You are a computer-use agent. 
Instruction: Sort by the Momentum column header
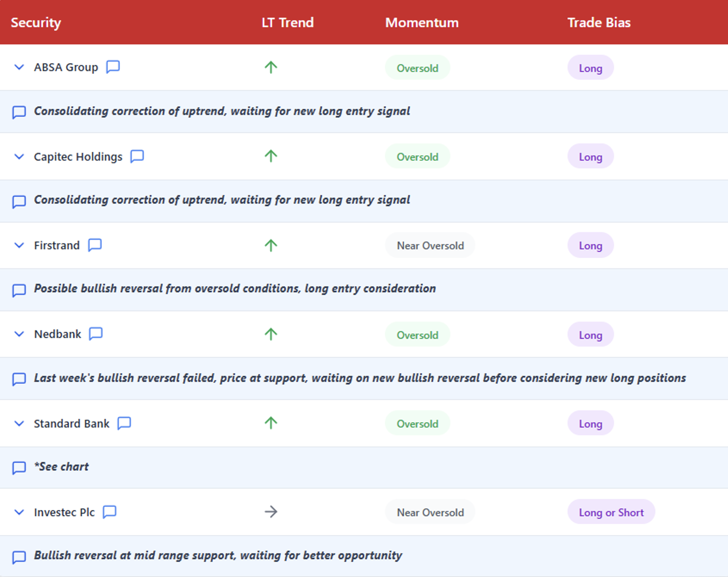(x=422, y=22)
